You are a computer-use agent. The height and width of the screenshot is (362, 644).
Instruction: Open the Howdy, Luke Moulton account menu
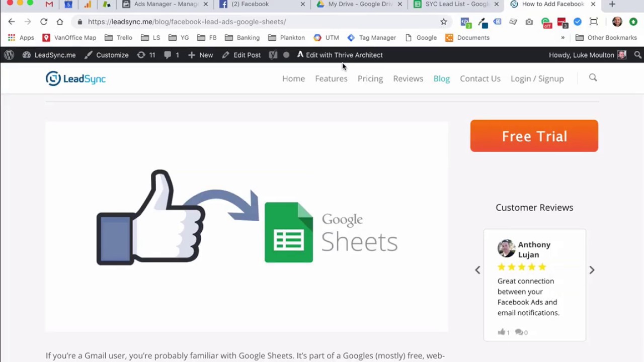588,55
